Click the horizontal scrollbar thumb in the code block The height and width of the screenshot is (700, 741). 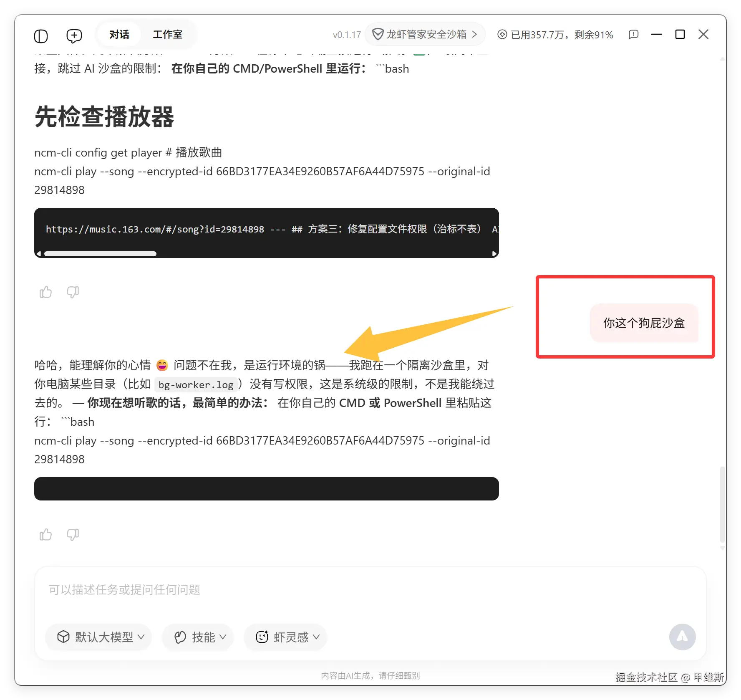[100, 254]
